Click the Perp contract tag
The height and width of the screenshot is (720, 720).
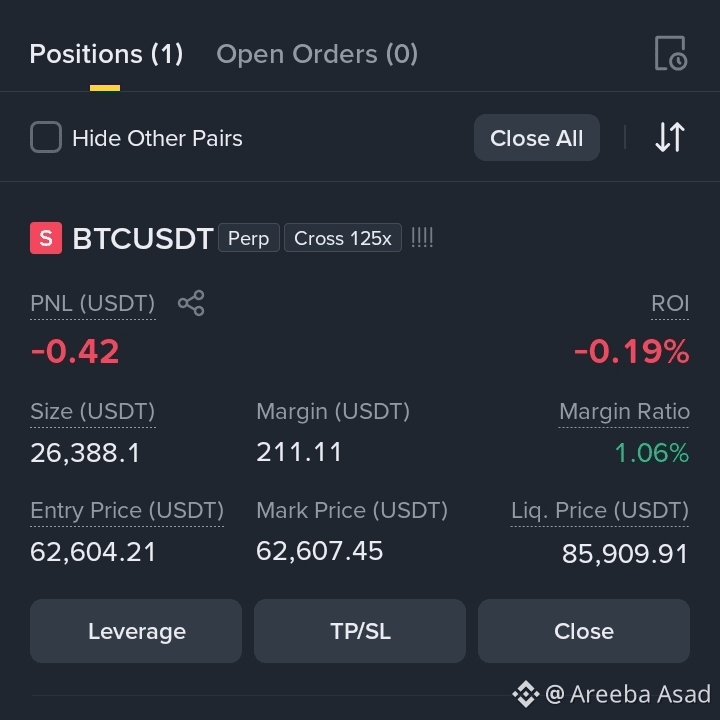coord(248,238)
